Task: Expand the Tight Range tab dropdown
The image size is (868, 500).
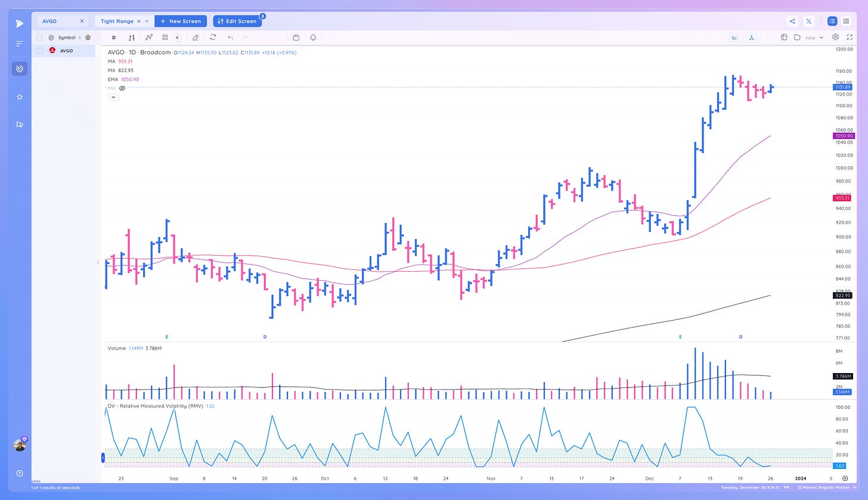Action: [147, 21]
